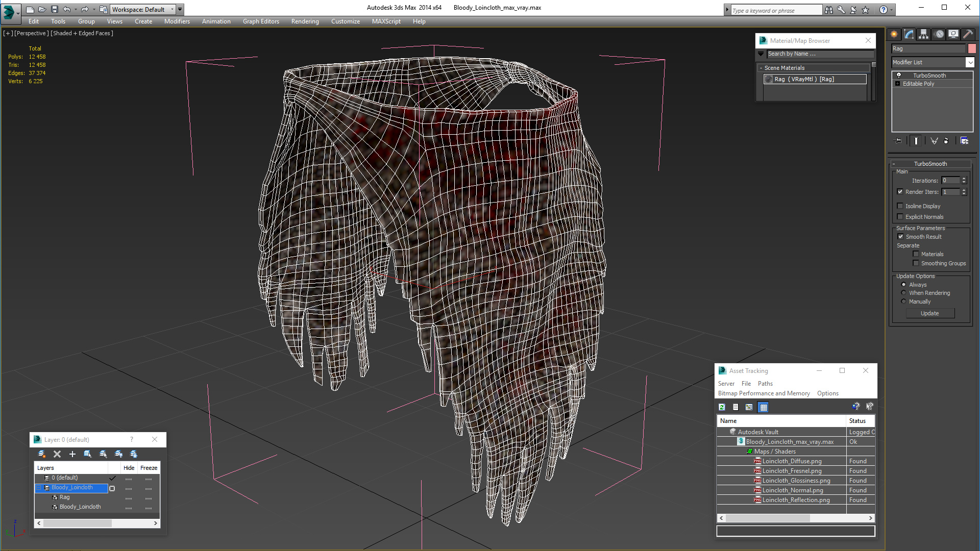
Task: Click the TurboSmooth Update button
Action: [930, 313]
